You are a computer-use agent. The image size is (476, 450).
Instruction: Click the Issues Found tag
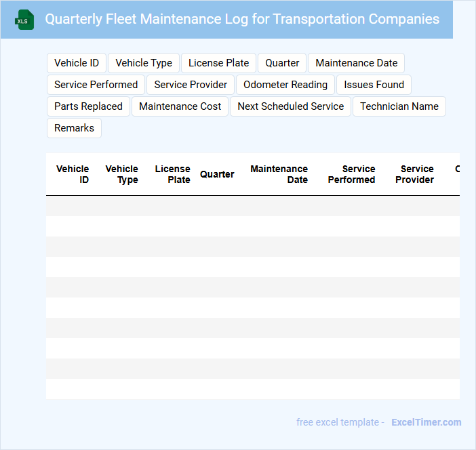coord(374,85)
